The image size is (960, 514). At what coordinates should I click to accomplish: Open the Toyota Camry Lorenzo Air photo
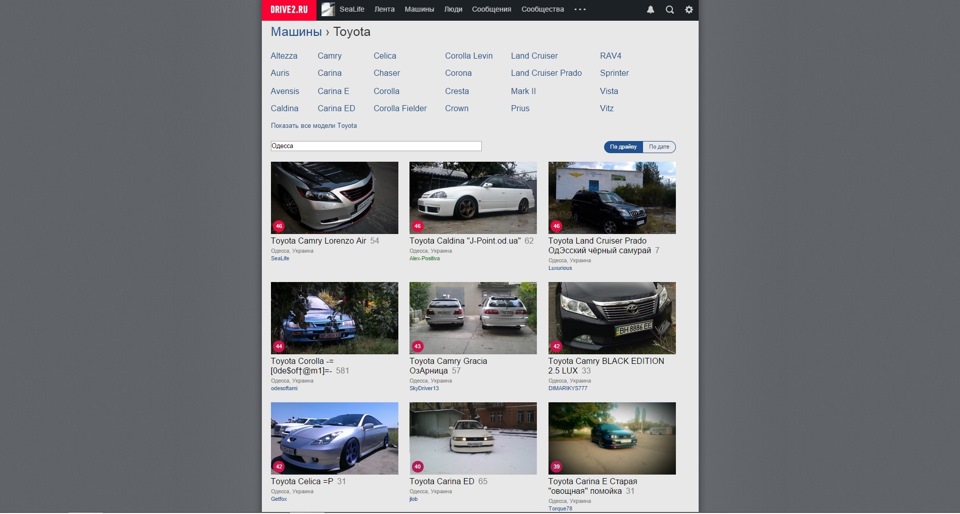click(x=334, y=198)
